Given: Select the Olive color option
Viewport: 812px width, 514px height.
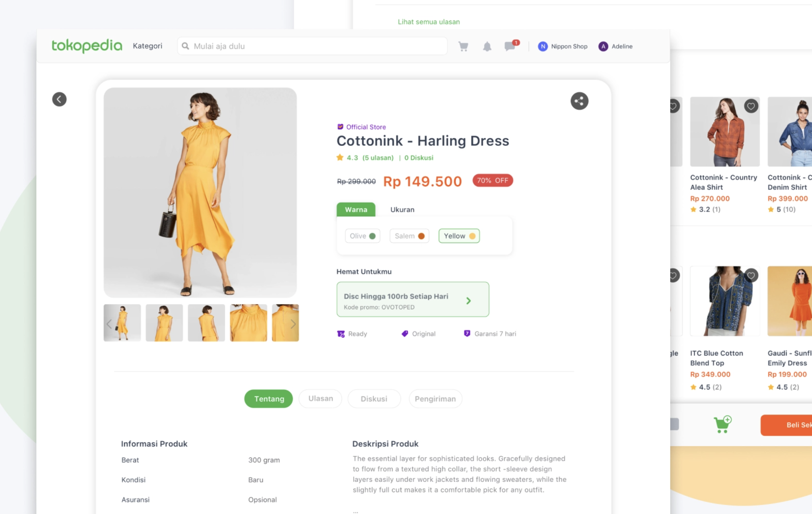Looking at the screenshot, I should (362, 236).
